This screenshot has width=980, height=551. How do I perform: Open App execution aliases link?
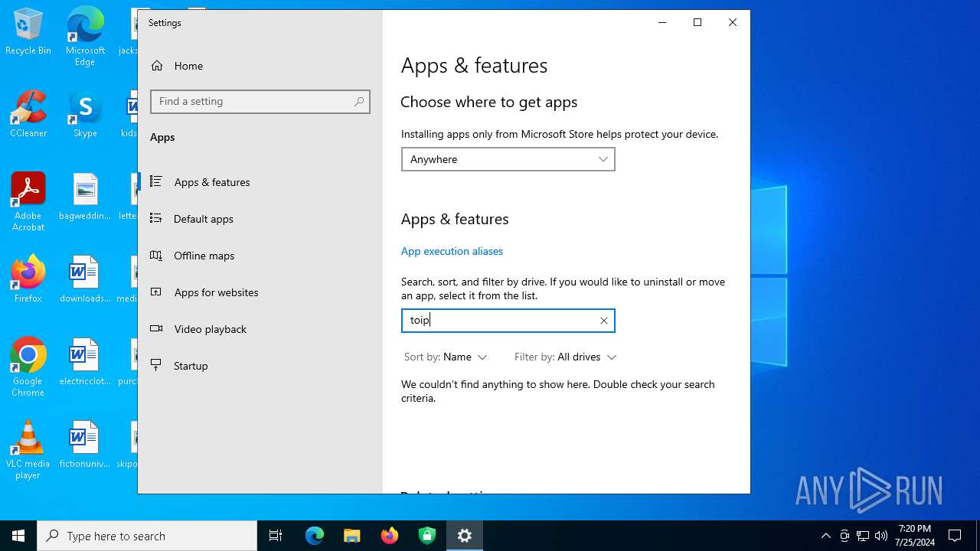point(452,251)
